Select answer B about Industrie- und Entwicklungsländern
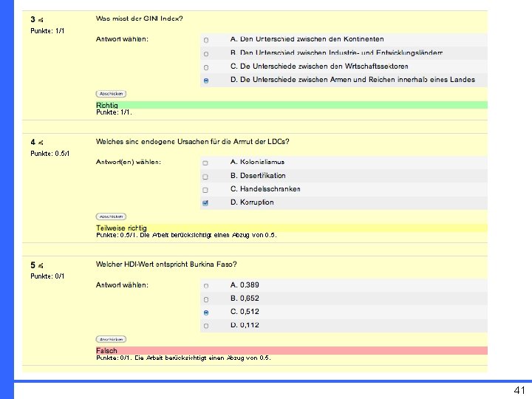 pos(206,54)
